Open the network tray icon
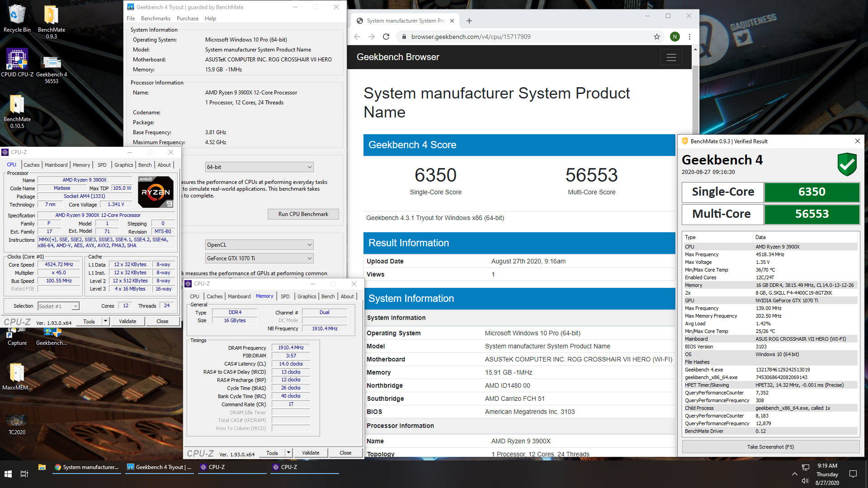The height and width of the screenshot is (488, 868). (805, 467)
